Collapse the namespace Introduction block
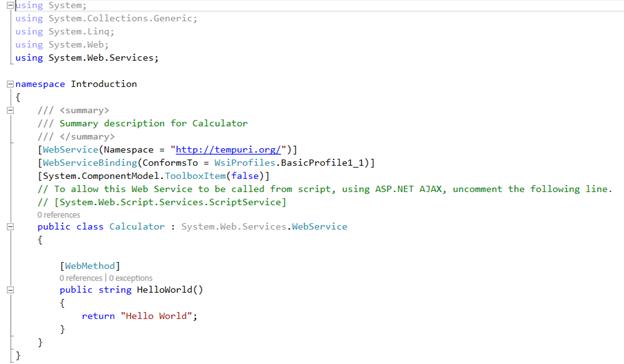624x364 pixels. coord(10,84)
